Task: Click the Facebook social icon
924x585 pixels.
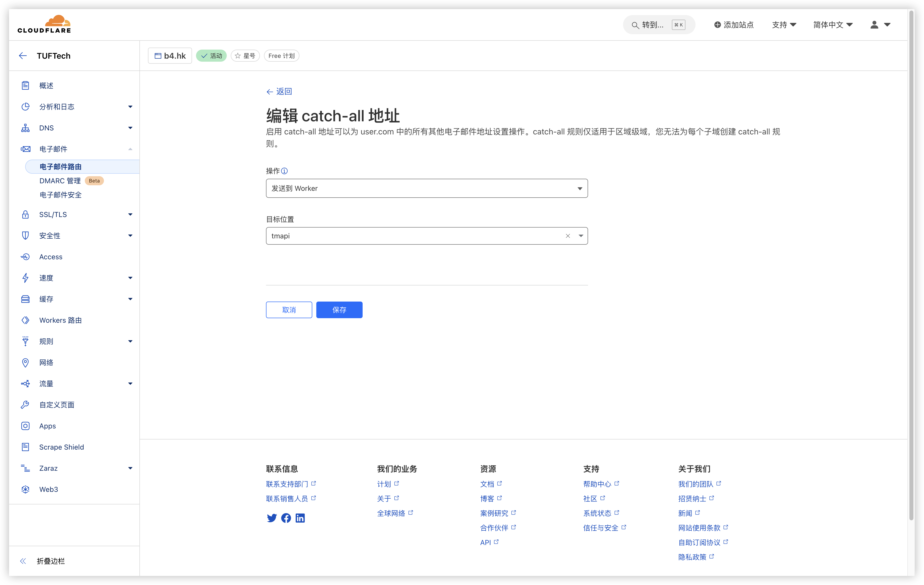Action: click(286, 518)
